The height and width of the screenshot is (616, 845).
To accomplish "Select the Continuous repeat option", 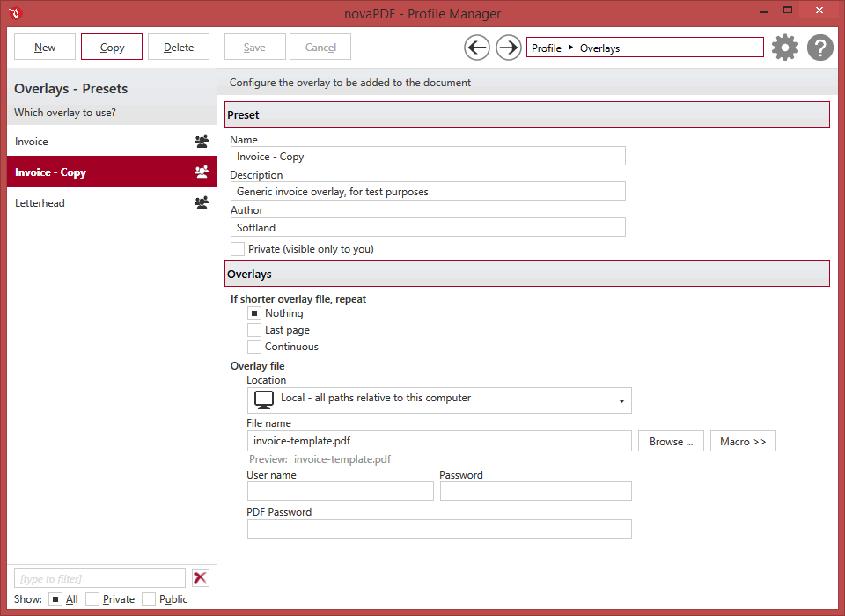I will tap(254, 347).
